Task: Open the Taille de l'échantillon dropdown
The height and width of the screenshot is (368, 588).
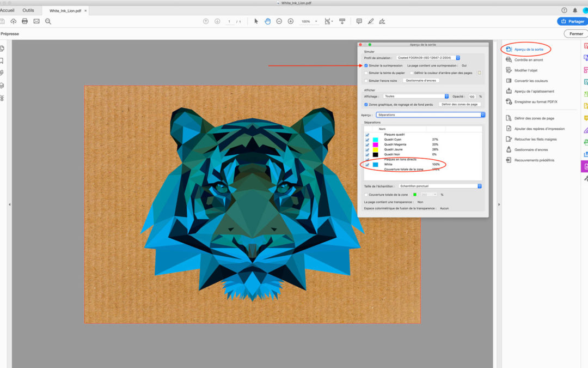Action: (x=440, y=186)
